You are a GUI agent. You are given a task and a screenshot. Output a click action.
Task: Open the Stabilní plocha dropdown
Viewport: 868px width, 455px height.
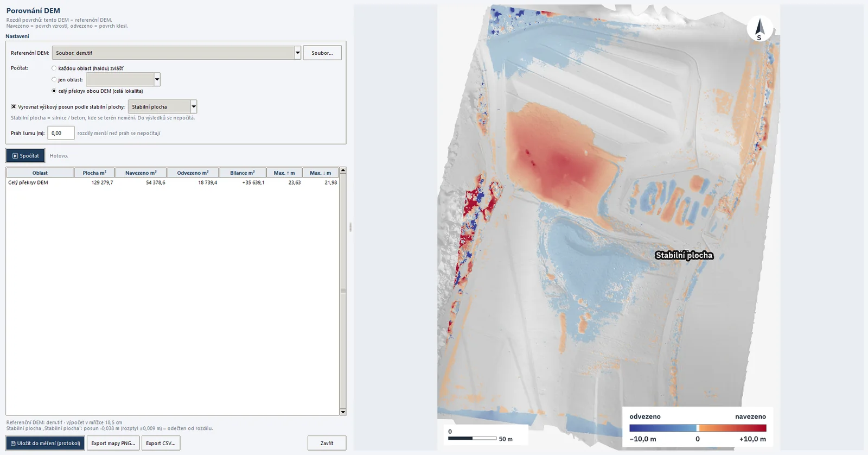194,106
